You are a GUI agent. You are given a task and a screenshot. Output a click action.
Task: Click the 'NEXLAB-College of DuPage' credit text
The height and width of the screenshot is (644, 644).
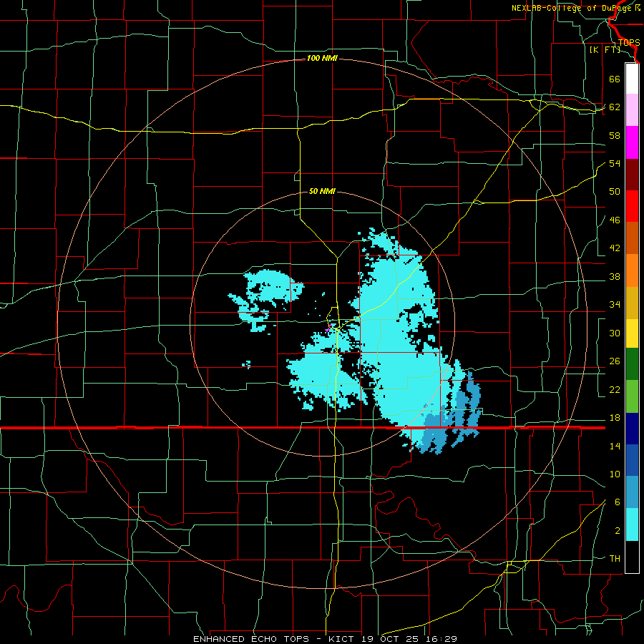571,8
